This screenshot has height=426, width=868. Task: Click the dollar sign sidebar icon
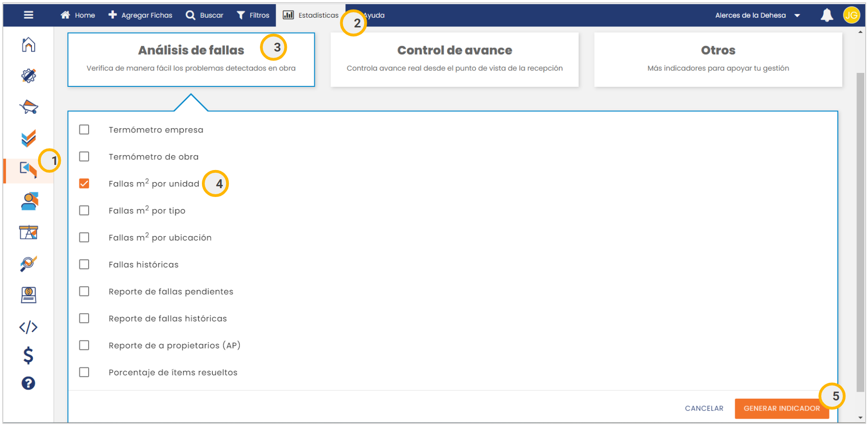pos(28,355)
